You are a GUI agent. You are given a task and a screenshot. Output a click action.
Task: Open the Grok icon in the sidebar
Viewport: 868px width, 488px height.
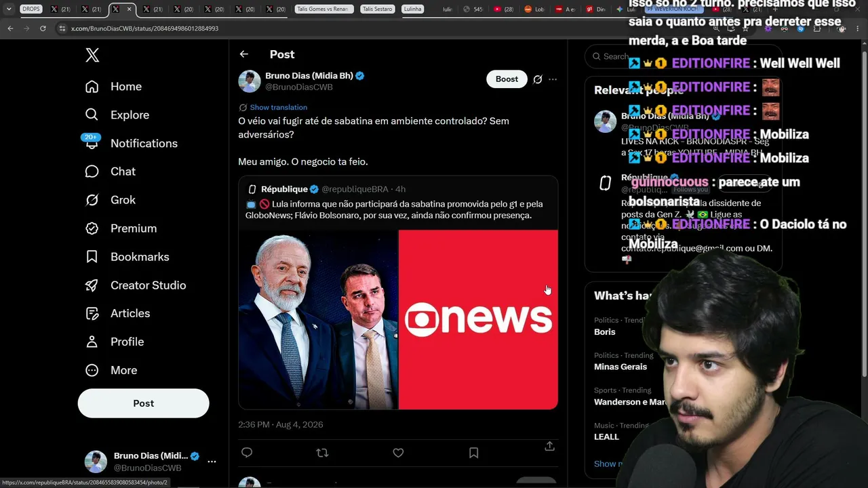[x=92, y=200]
